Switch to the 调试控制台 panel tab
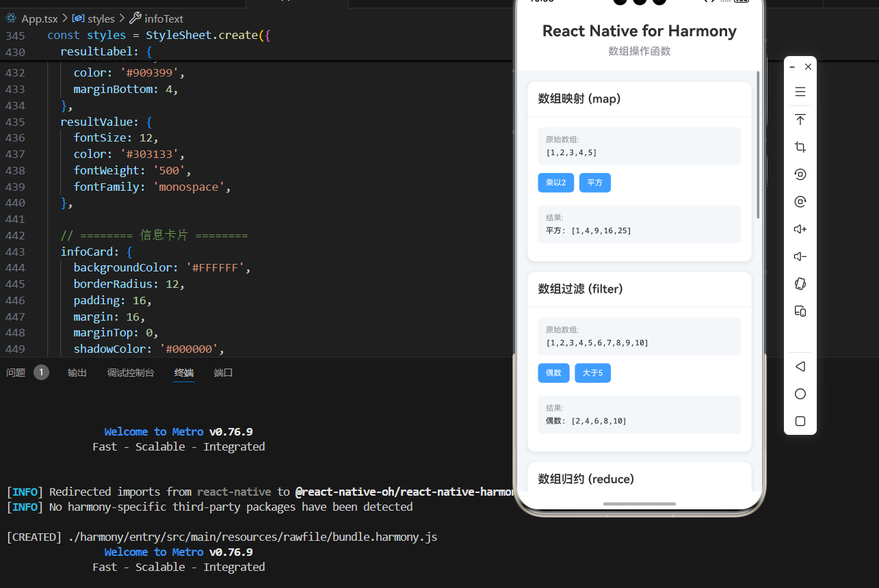879x588 pixels. (x=131, y=373)
